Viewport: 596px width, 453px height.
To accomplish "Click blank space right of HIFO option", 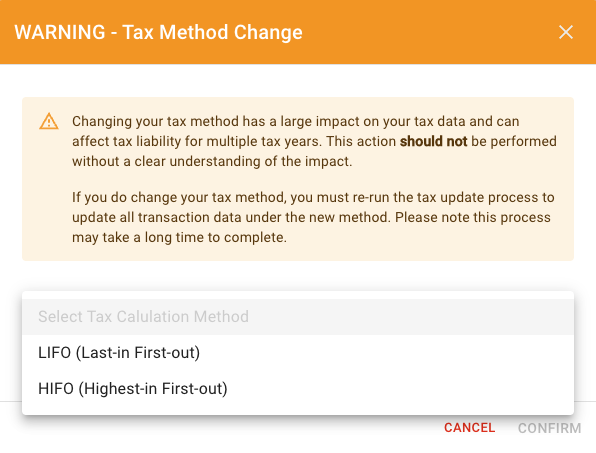I will tap(399, 389).
